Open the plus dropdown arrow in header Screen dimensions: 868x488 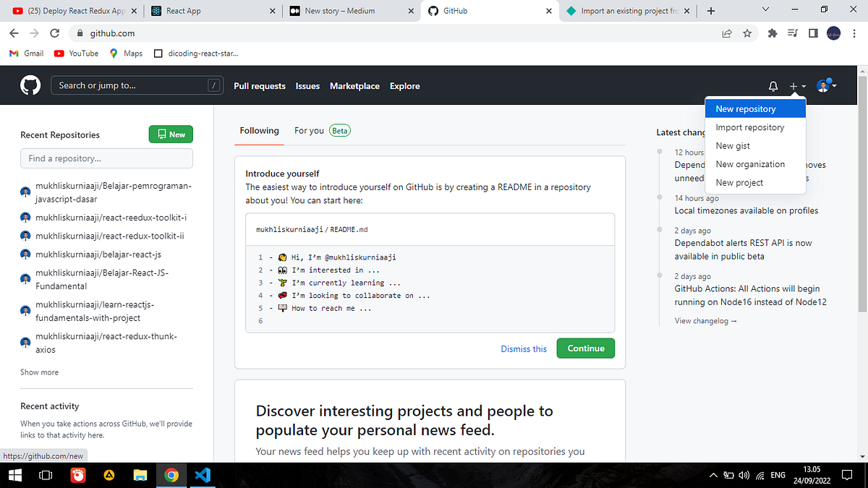click(x=803, y=86)
